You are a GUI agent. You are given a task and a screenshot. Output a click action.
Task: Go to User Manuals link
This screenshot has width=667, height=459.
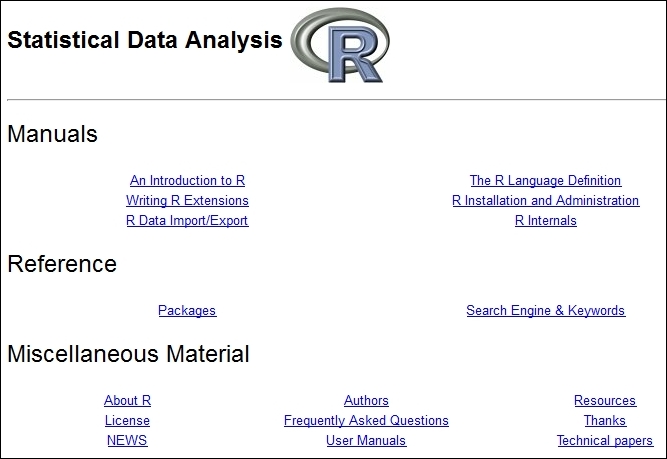(x=366, y=440)
